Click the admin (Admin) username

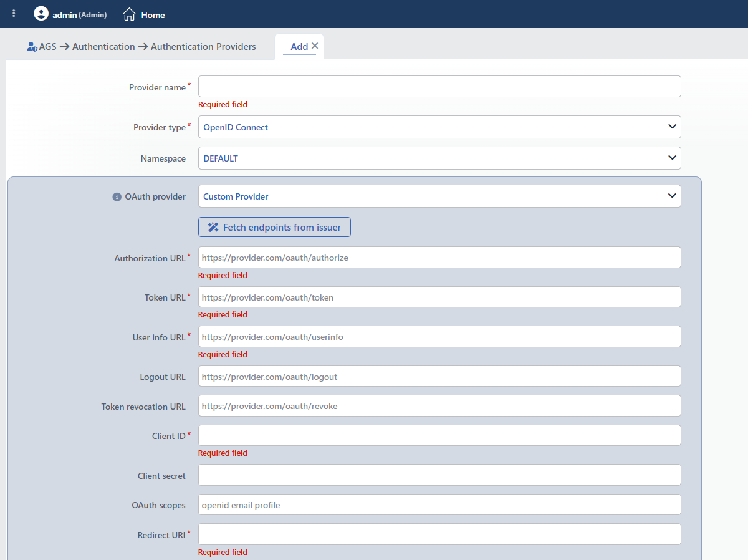point(79,15)
